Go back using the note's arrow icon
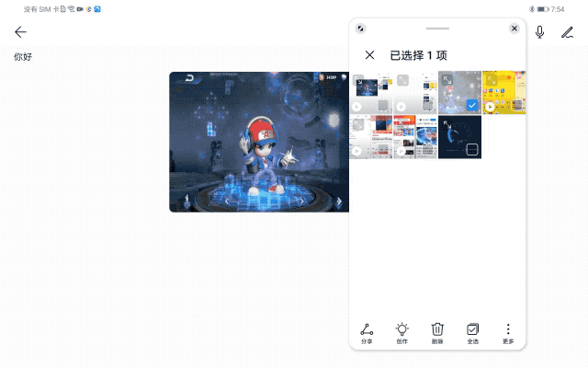The image size is (588, 368). pos(20,32)
